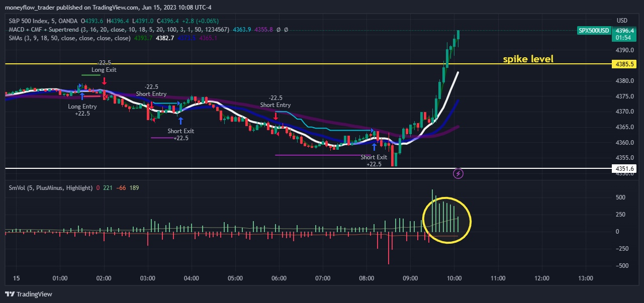Image resolution: width=644 pixels, height=303 pixels.
Task: Click the Long Entry trade label
Action: 83,107
